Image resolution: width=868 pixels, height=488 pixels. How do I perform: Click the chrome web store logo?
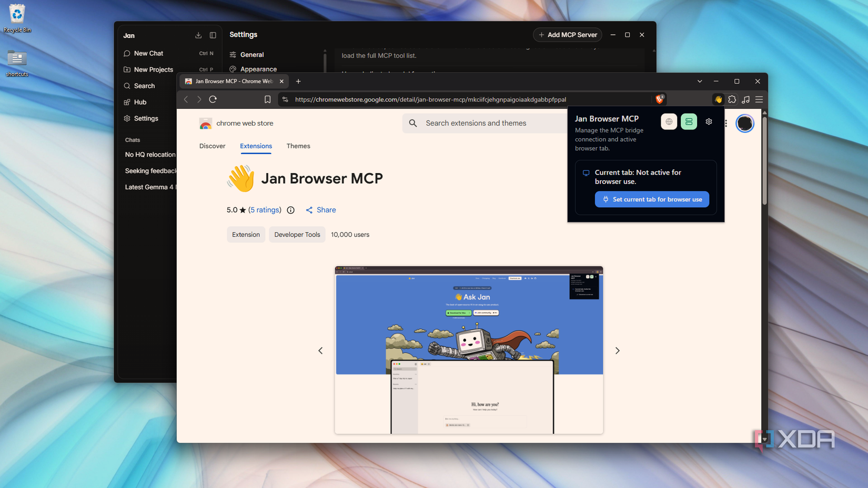click(236, 123)
